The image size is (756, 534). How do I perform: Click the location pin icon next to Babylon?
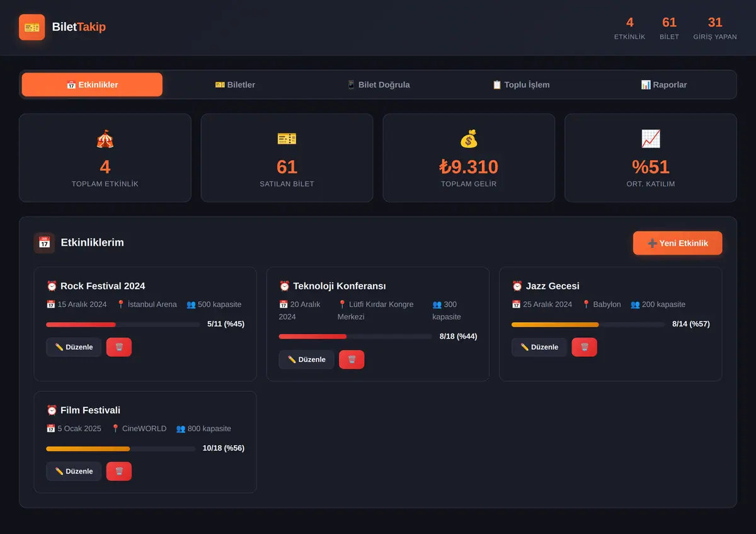click(x=586, y=305)
